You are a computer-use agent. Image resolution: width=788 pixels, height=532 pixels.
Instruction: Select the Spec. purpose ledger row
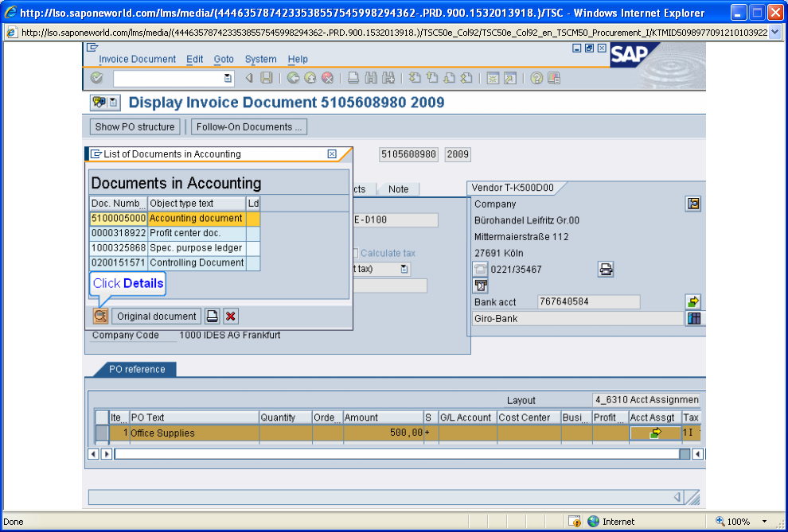tap(175, 248)
